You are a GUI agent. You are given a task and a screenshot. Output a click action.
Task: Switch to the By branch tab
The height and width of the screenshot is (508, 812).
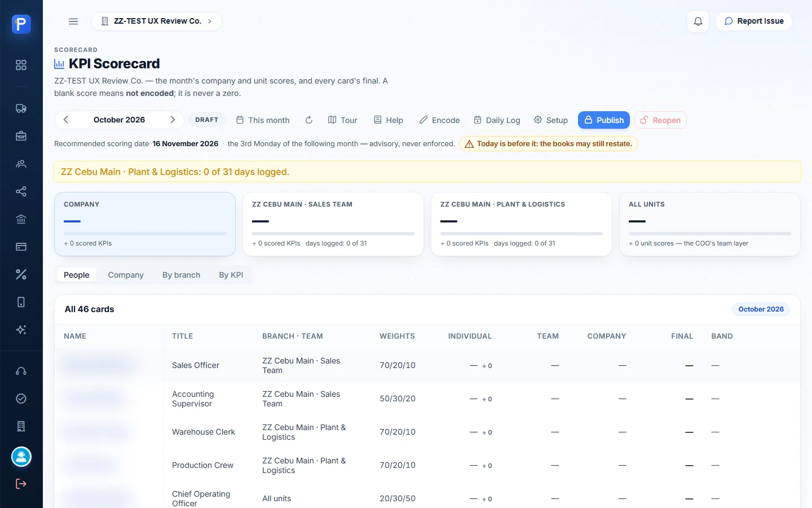point(182,275)
